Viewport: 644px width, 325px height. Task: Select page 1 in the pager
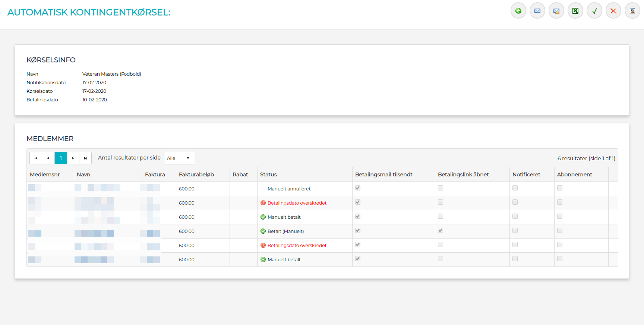click(x=61, y=158)
